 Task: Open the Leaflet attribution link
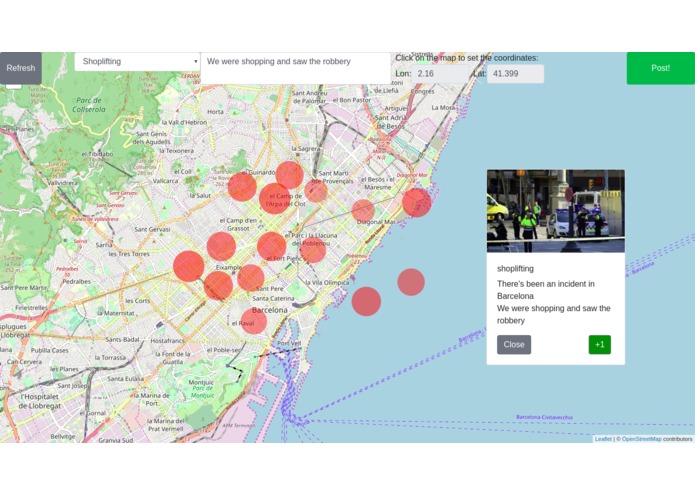pos(603,439)
